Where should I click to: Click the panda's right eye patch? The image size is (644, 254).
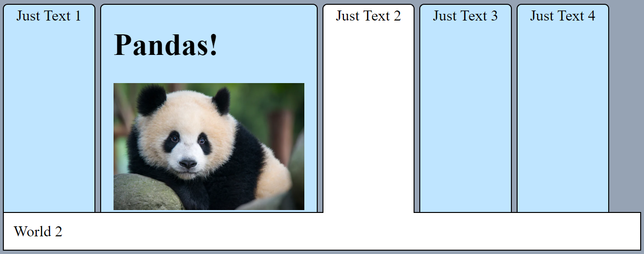click(204, 143)
